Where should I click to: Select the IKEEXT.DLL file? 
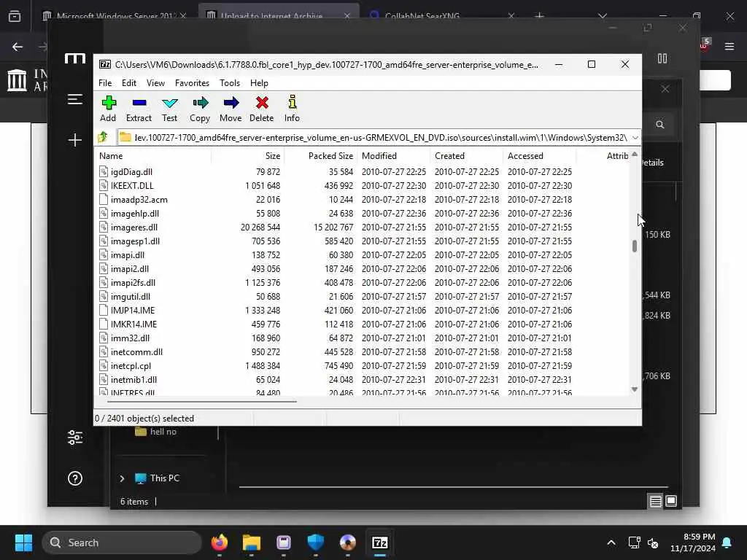(132, 186)
